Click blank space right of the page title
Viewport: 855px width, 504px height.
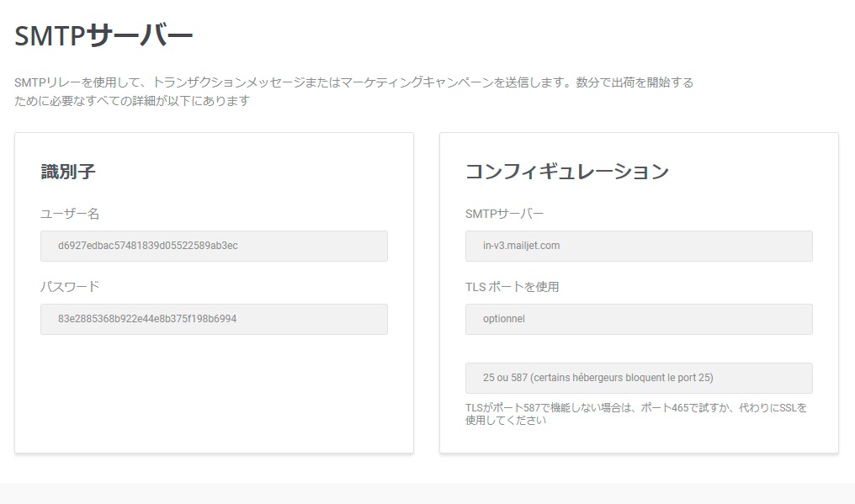pos(518,36)
